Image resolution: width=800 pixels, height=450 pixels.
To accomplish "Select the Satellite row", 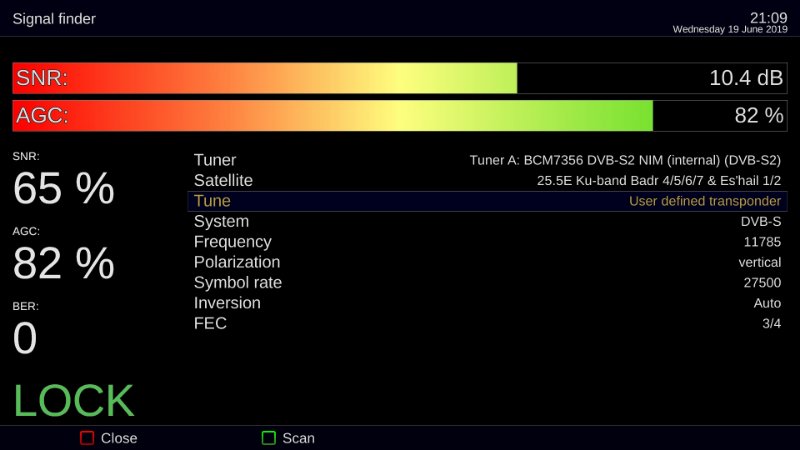I will [x=487, y=181].
